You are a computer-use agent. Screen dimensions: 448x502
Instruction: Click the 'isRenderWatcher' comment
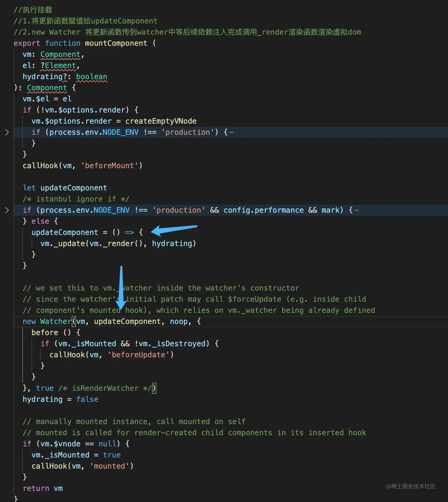click(105, 388)
